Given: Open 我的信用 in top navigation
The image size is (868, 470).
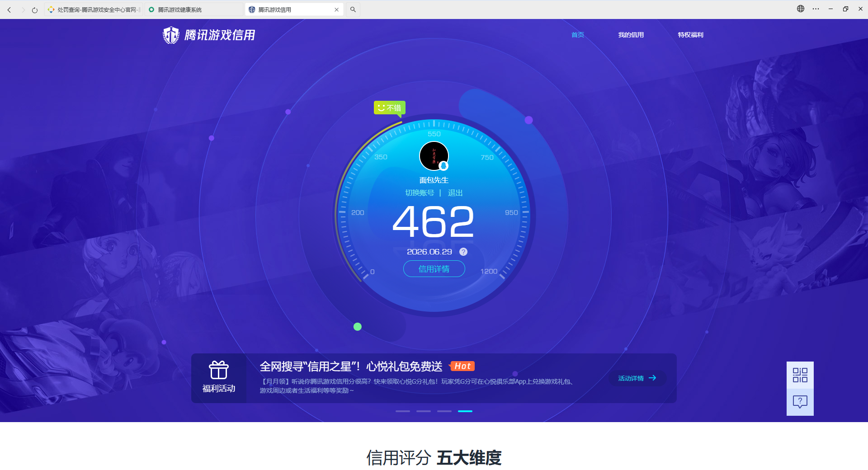Looking at the screenshot, I should coord(631,35).
